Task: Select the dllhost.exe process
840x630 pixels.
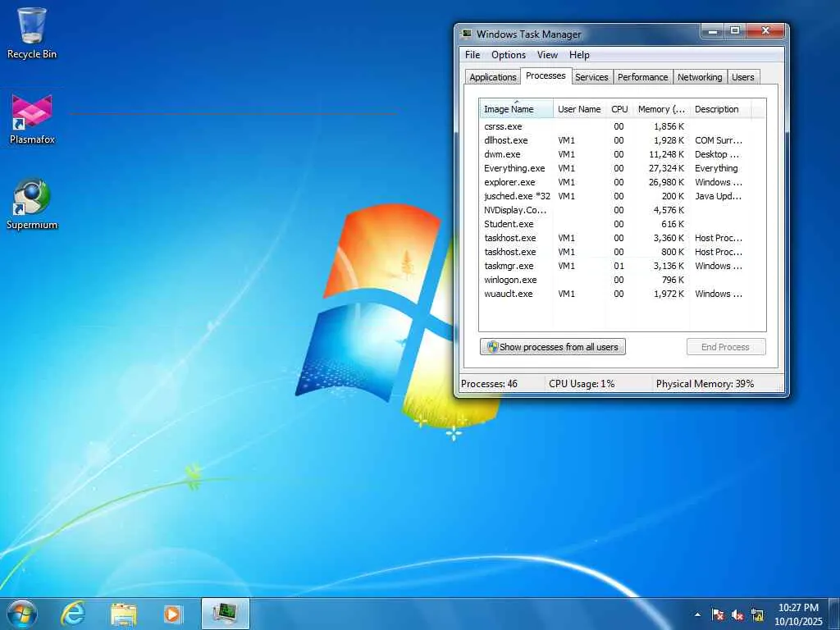Action: click(623, 140)
